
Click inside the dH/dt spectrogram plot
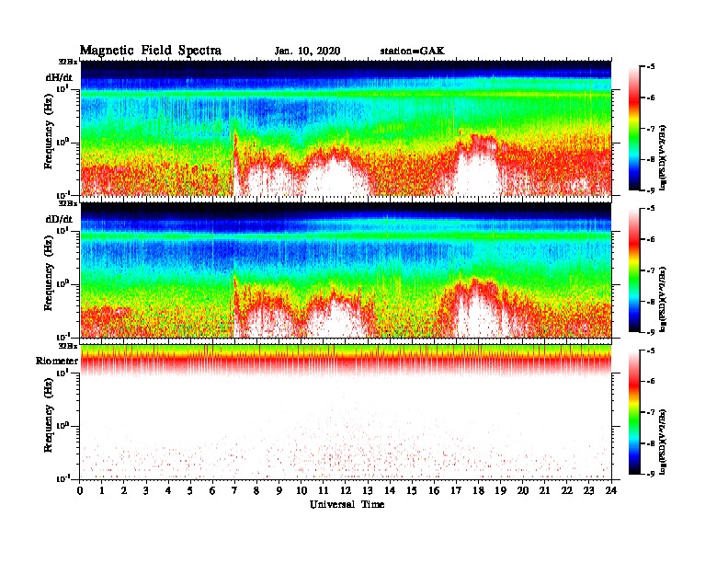[346, 128]
